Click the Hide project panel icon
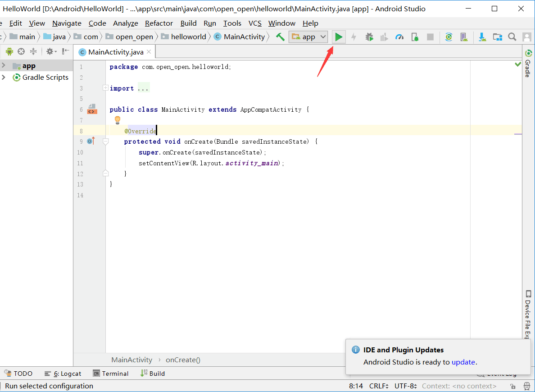This screenshot has height=392, width=535. click(x=65, y=51)
